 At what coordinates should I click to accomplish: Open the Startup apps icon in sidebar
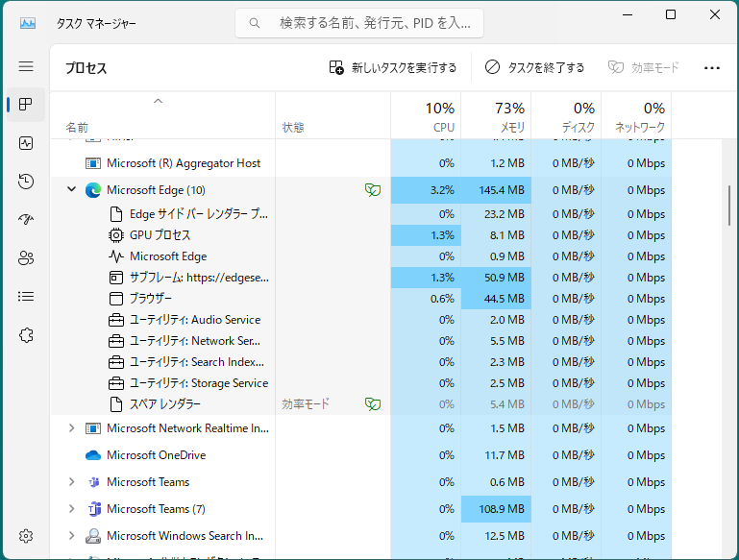click(x=26, y=219)
